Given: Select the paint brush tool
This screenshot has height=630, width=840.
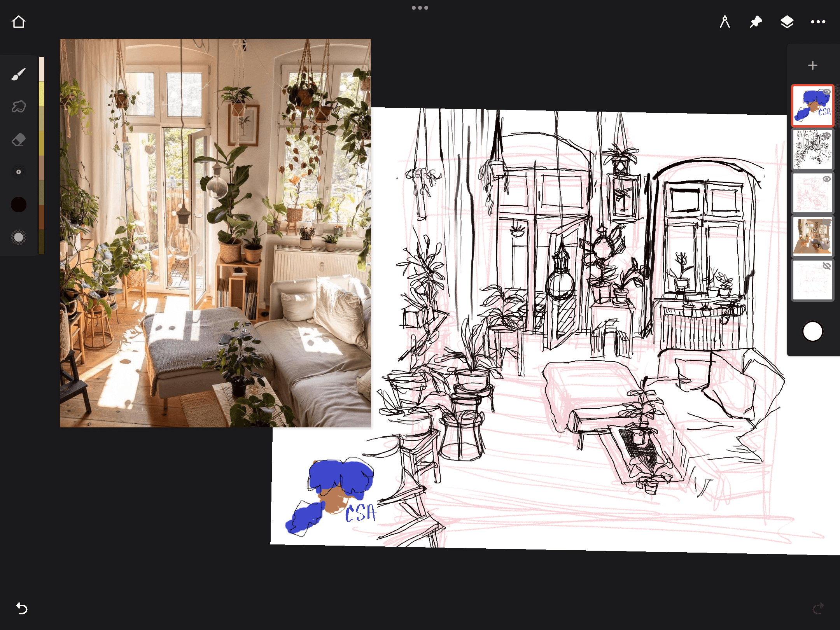Looking at the screenshot, I should (x=18, y=74).
